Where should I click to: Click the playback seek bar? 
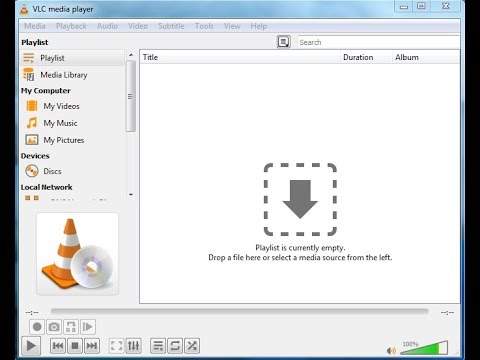click(239, 311)
